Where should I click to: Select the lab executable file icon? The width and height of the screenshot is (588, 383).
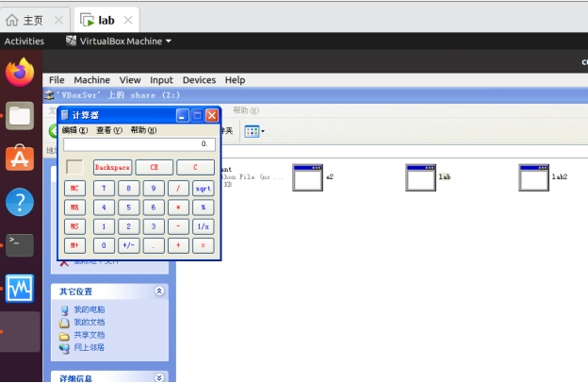tap(421, 177)
